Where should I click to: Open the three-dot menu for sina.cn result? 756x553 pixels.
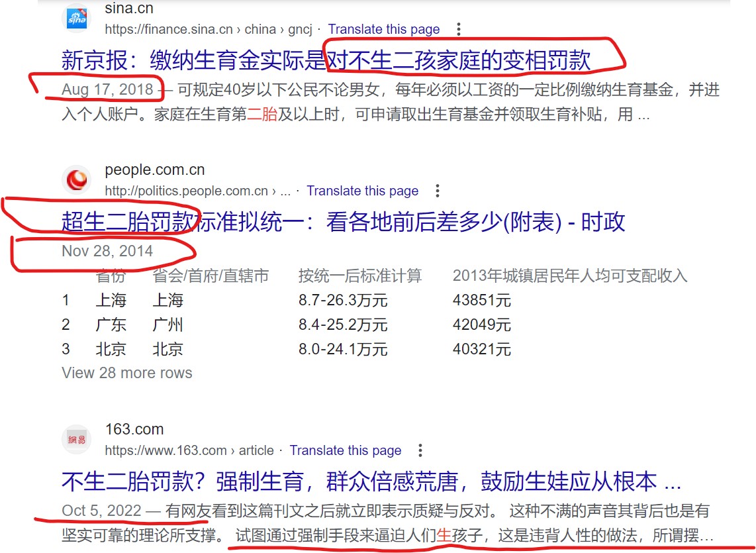click(459, 29)
